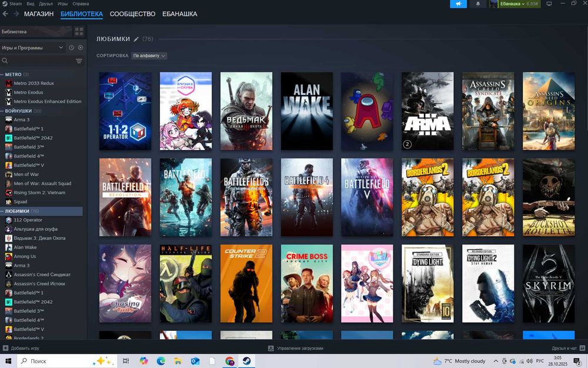This screenshot has height=368, width=588.
Task: Open the Вид menu
Action: (31, 4)
